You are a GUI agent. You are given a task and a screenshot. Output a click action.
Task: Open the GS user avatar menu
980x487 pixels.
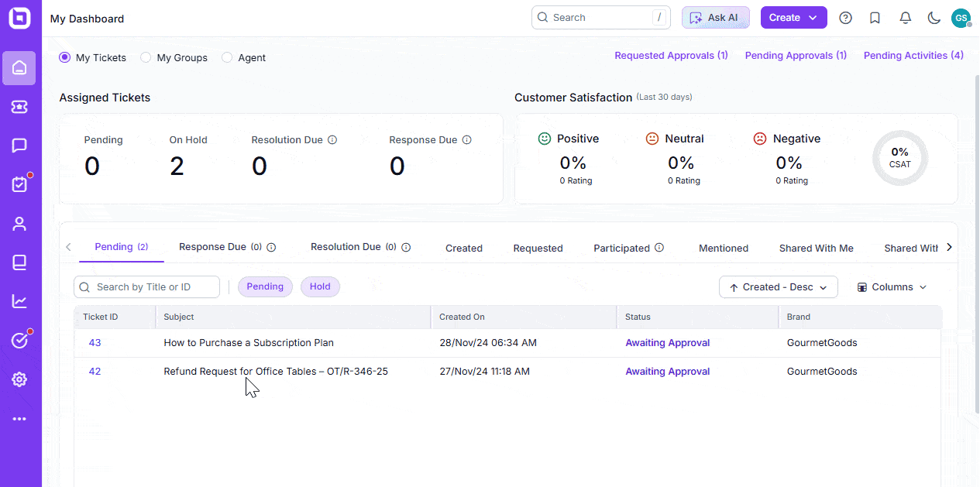coord(961,18)
